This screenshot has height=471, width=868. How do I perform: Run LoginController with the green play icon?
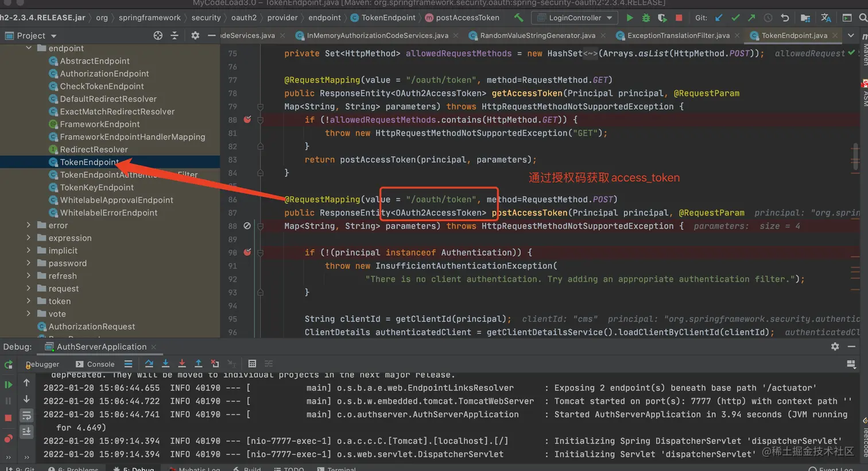[630, 18]
